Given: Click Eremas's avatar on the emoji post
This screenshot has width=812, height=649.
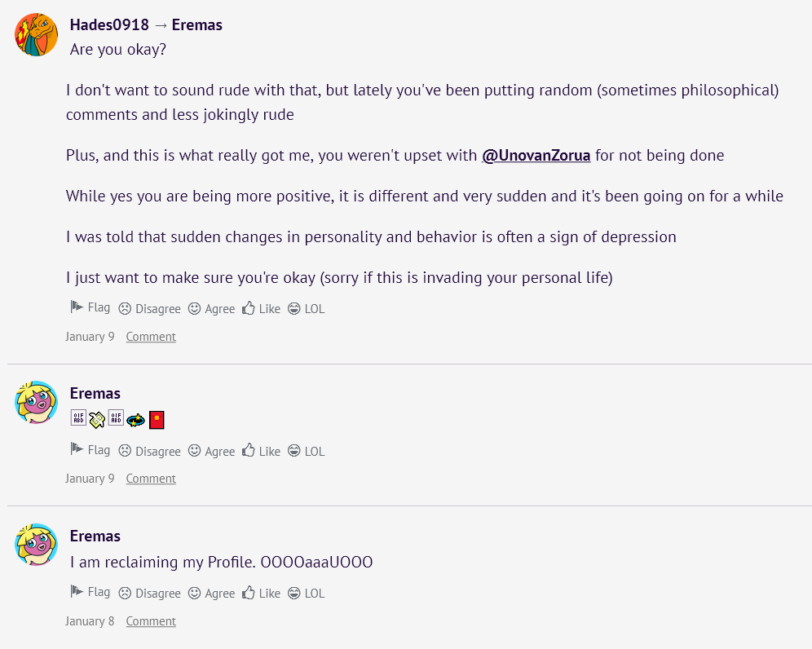Looking at the screenshot, I should (37, 403).
